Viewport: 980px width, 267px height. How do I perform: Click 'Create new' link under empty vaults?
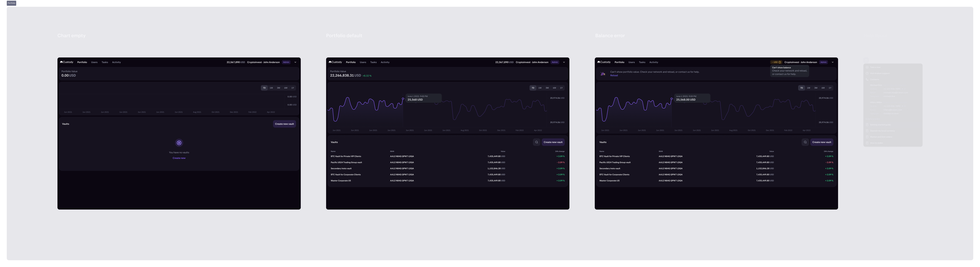(179, 158)
